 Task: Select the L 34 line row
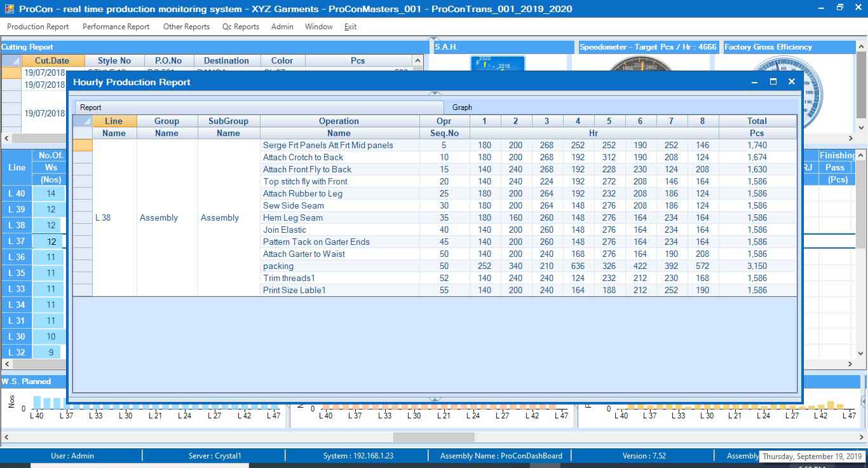(17, 305)
